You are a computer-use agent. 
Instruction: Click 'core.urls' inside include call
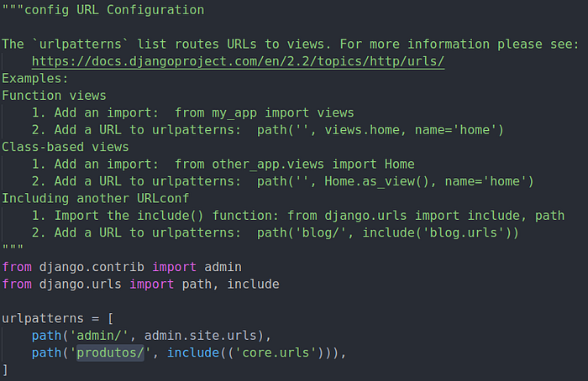pos(276,352)
